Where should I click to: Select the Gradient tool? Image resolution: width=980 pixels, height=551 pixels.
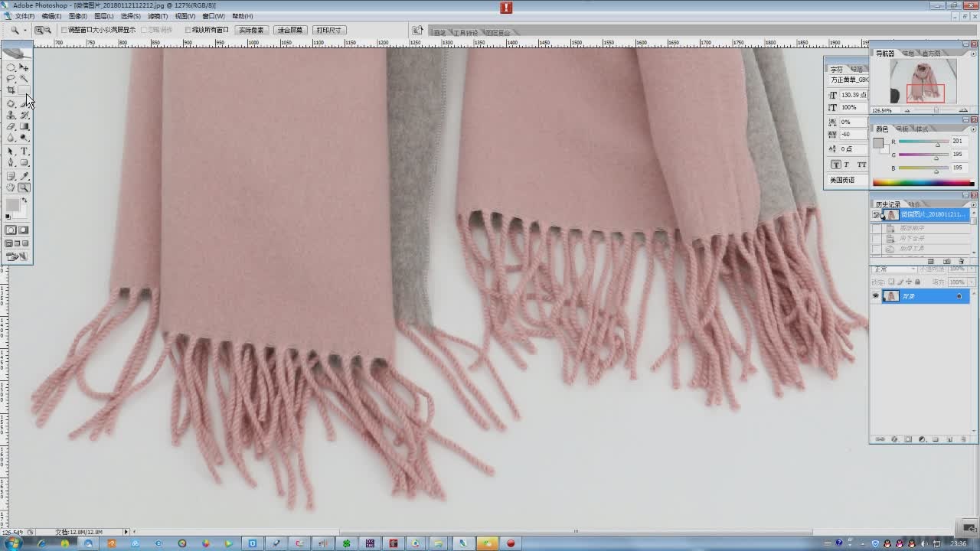[x=24, y=126]
